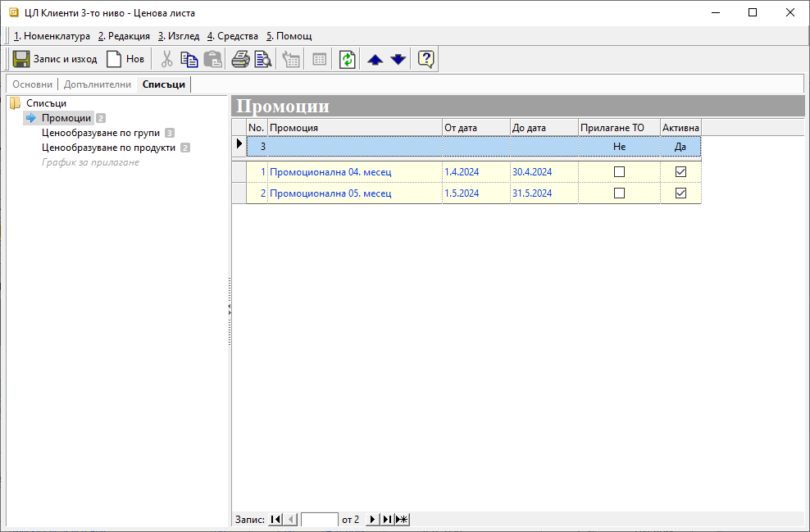810x532 pixels.
Task: Jump to first record in navigator
Action: (275, 520)
